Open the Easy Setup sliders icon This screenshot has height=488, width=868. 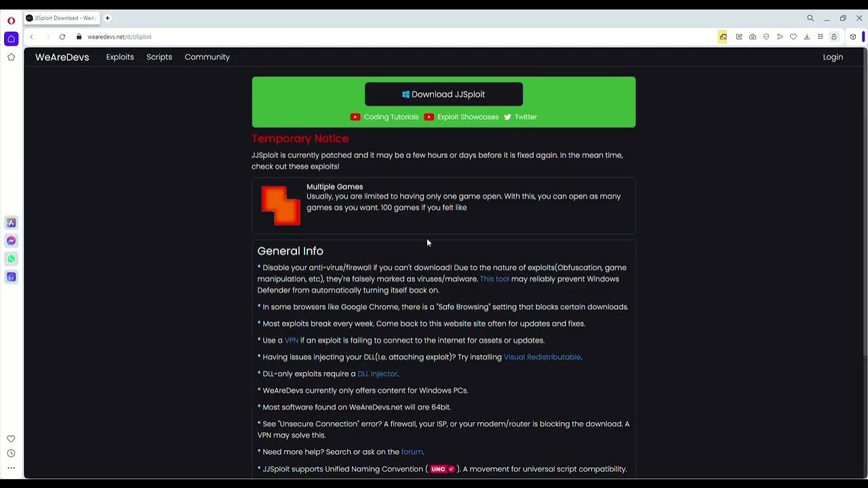[821, 37]
